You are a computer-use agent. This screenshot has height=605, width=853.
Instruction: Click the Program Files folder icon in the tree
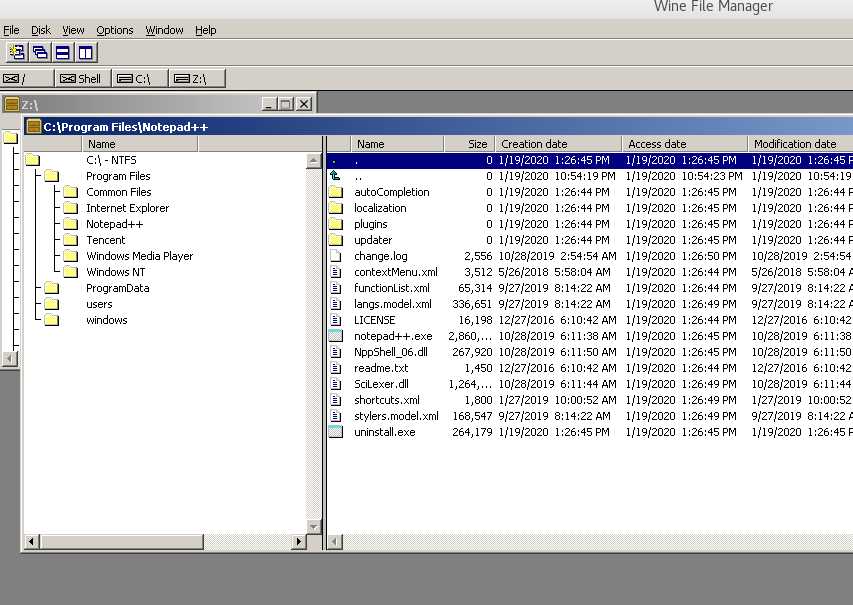click(x=52, y=176)
